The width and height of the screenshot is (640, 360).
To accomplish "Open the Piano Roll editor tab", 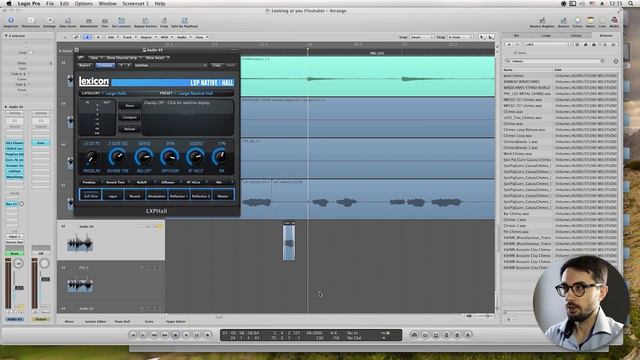I will (x=122, y=322).
